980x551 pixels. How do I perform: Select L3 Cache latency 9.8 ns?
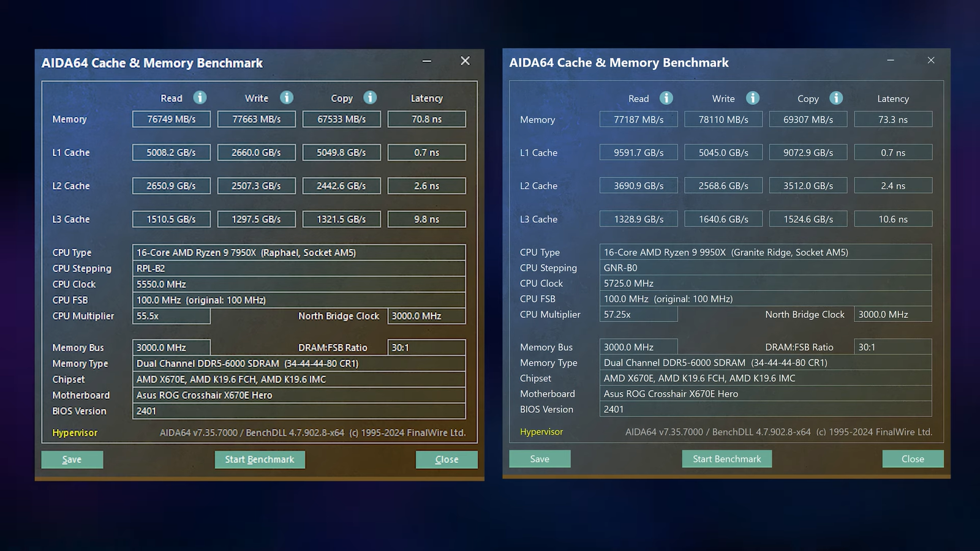[427, 219]
